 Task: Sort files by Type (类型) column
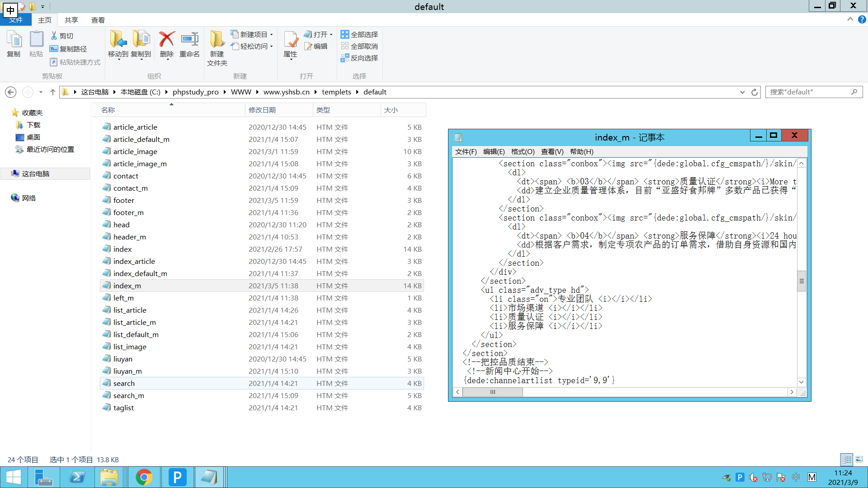click(347, 110)
